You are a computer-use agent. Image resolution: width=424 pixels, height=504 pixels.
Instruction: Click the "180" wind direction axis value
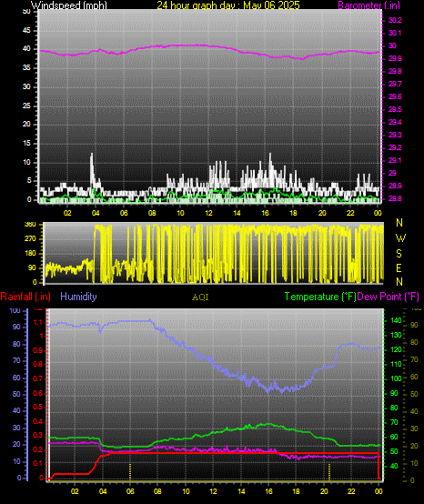pos(30,254)
